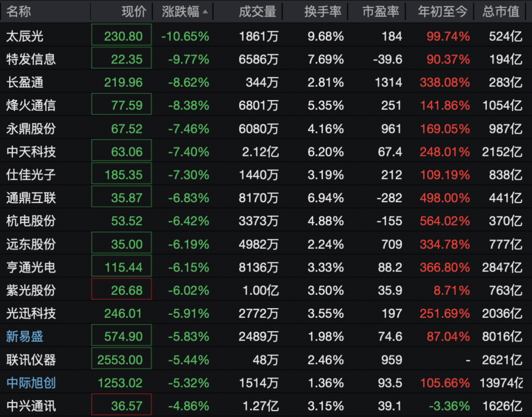532x417 pixels.
Task: Click the 2553.00 price cell
Action: (x=122, y=358)
